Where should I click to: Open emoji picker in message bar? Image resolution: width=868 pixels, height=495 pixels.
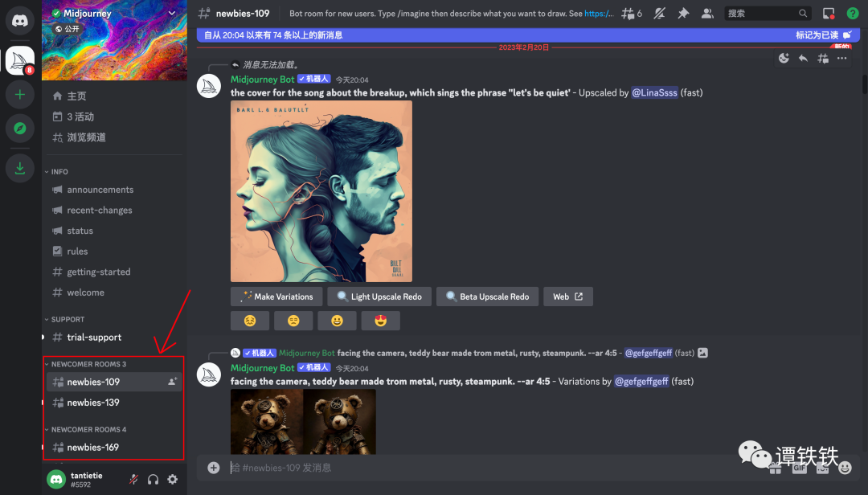pyautogui.click(x=845, y=468)
